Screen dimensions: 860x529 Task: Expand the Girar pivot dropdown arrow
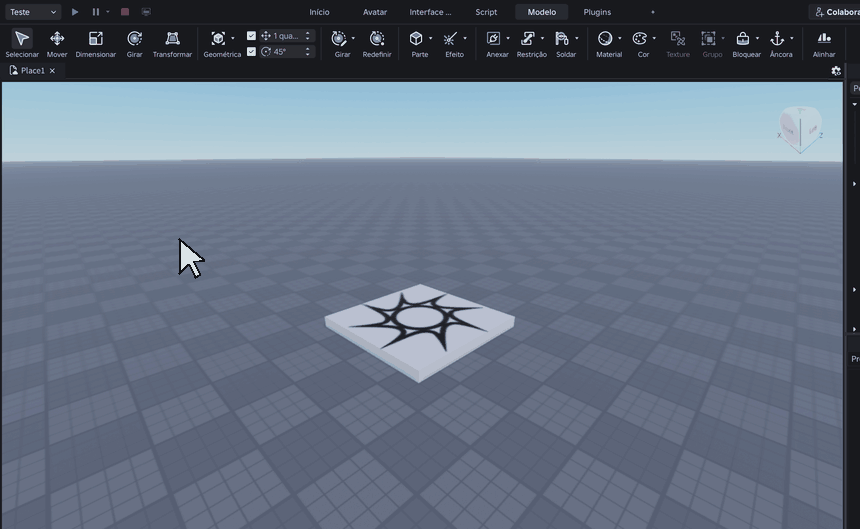pos(353,38)
